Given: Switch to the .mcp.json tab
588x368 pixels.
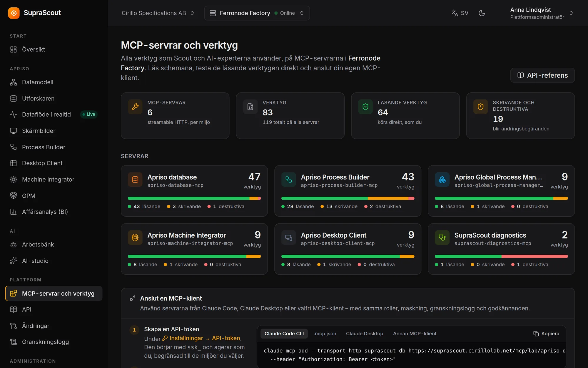Looking at the screenshot, I should click(x=325, y=334).
